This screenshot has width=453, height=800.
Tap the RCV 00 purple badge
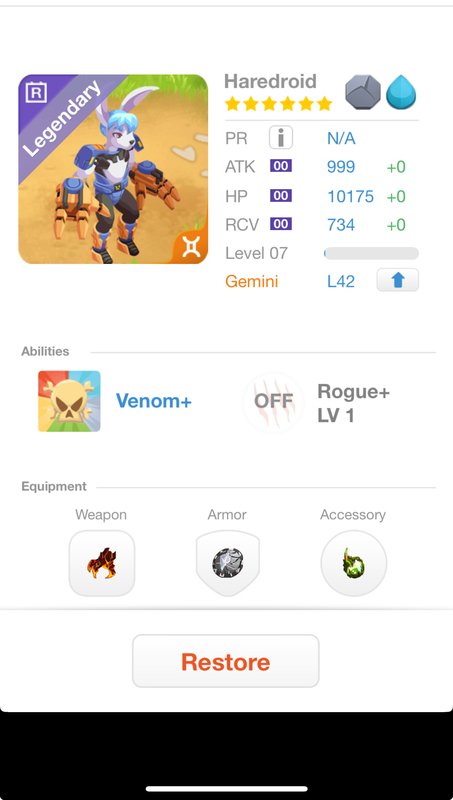pyautogui.click(x=281, y=224)
